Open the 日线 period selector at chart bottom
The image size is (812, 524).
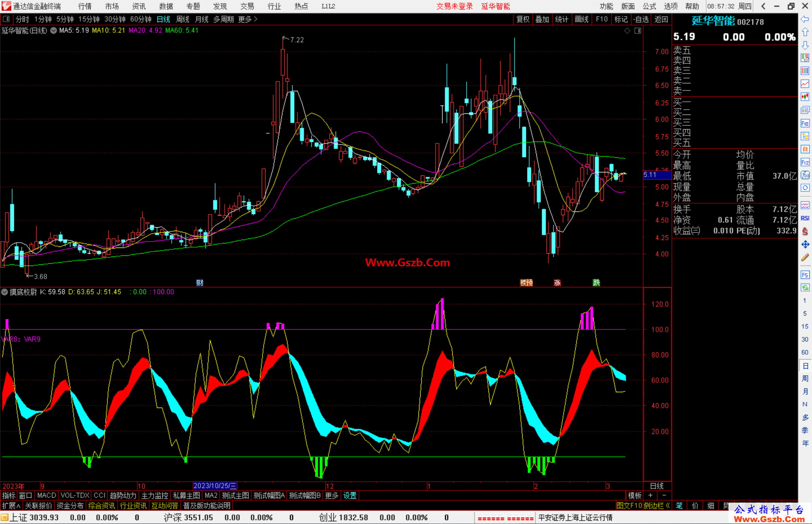point(657,486)
